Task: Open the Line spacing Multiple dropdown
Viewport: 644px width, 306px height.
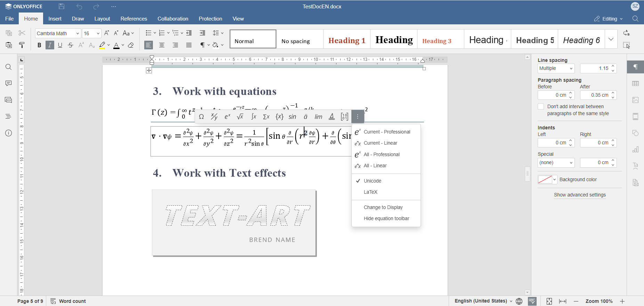Action: pyautogui.click(x=556, y=69)
